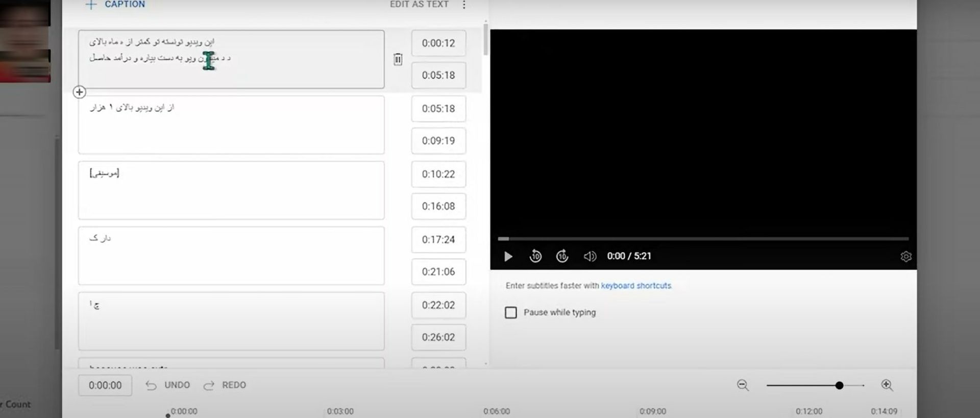Viewport: 980px width, 418px height.
Task: Add a new CAPTION
Action: (116, 5)
